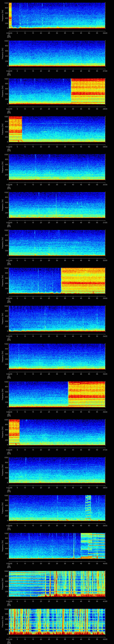The height and width of the screenshot is (644, 114).
Task: Open the 6:32:00 spectrogram with broadband burst
Action: point(57,281)
